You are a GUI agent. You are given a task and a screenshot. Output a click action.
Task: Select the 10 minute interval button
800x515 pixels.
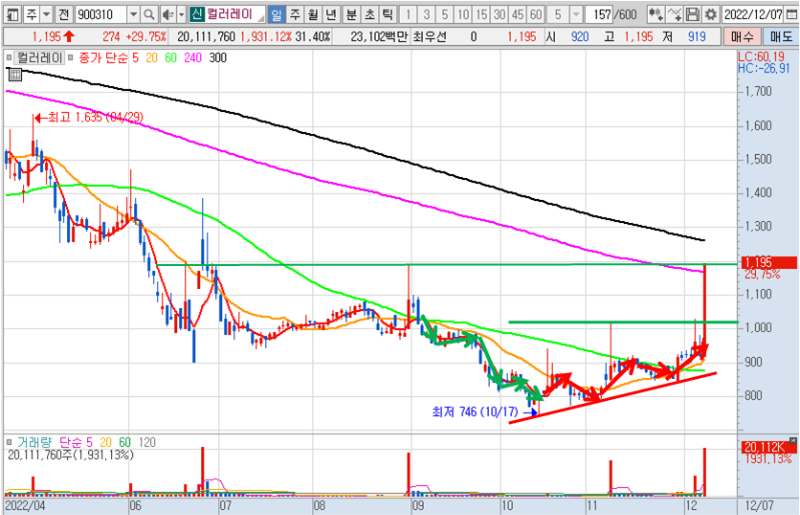[463, 15]
